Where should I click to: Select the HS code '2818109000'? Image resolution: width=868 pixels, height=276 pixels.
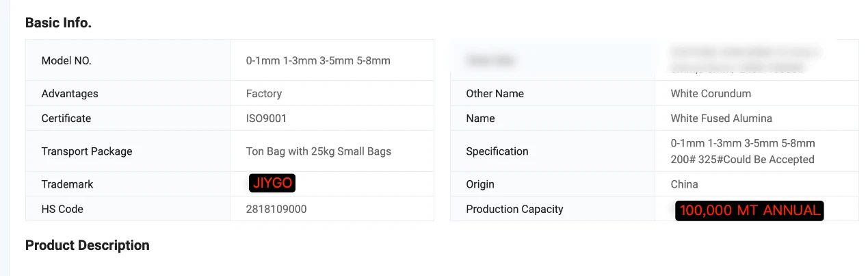276,209
